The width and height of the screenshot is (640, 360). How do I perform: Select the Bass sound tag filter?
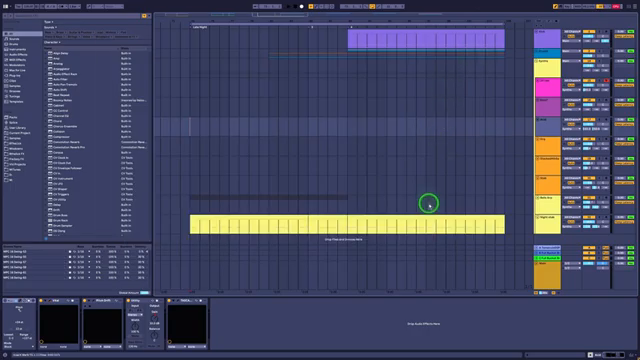(49, 32)
